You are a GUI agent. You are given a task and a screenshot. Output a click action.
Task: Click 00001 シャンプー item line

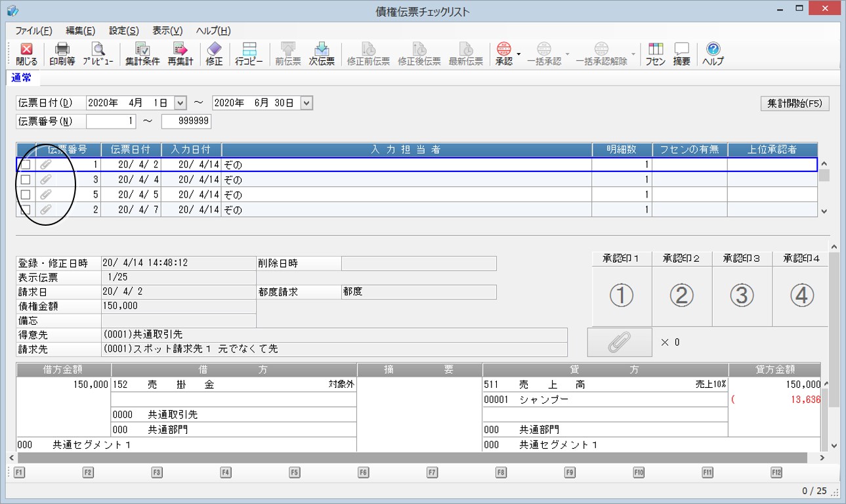coord(605,400)
